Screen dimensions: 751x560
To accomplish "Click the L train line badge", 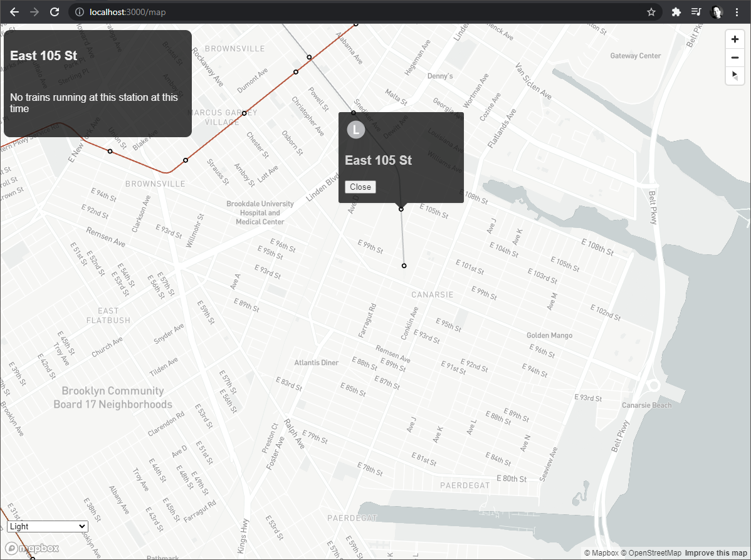I will pyautogui.click(x=356, y=130).
